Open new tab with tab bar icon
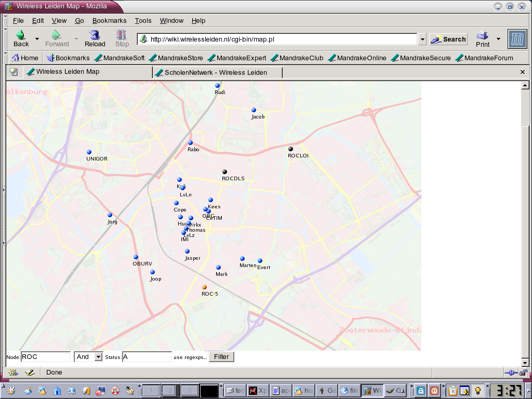 [x=14, y=72]
